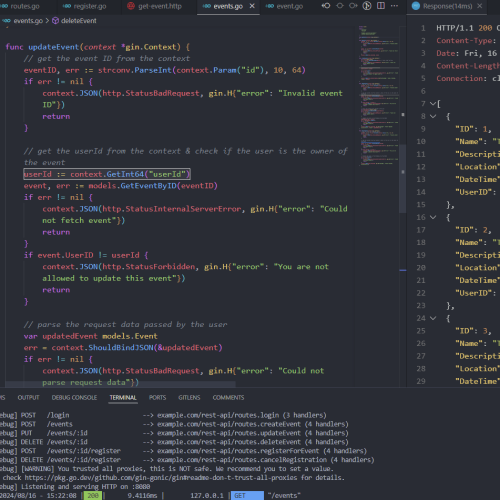
Task: Click strconv.ParseInt call in the code
Action: (135, 70)
